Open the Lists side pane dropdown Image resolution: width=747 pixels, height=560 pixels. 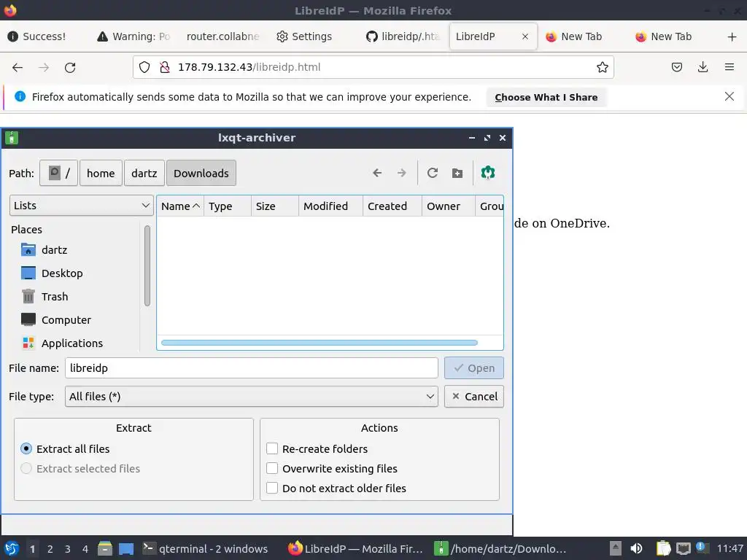[x=82, y=205]
